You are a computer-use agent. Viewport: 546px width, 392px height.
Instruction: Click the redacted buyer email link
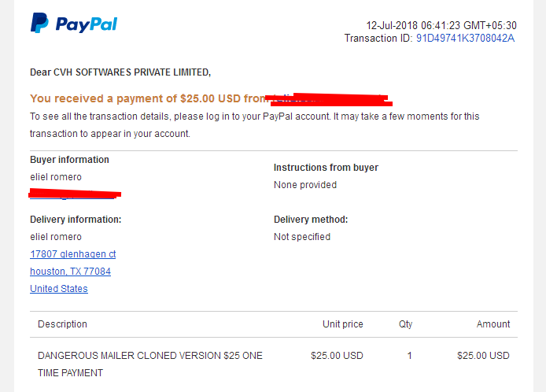75,194
